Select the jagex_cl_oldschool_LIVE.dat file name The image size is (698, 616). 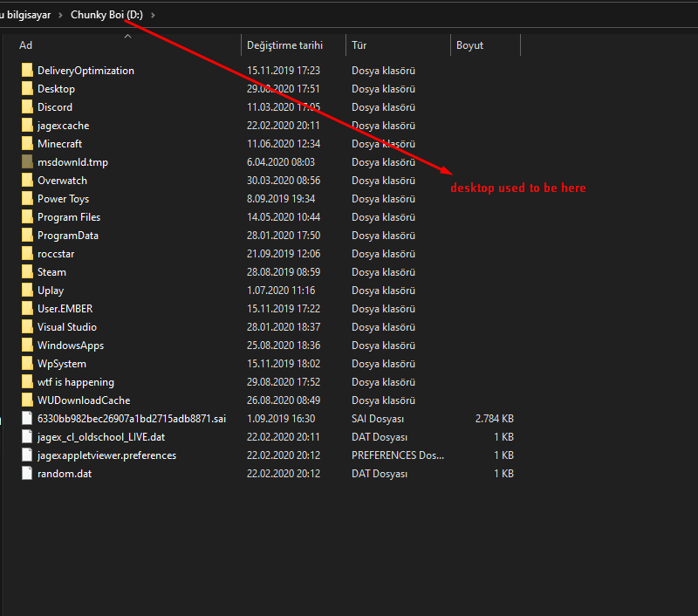click(101, 437)
